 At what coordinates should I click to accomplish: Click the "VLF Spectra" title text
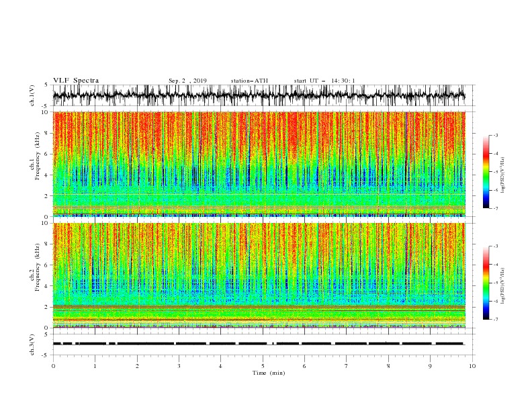point(76,81)
